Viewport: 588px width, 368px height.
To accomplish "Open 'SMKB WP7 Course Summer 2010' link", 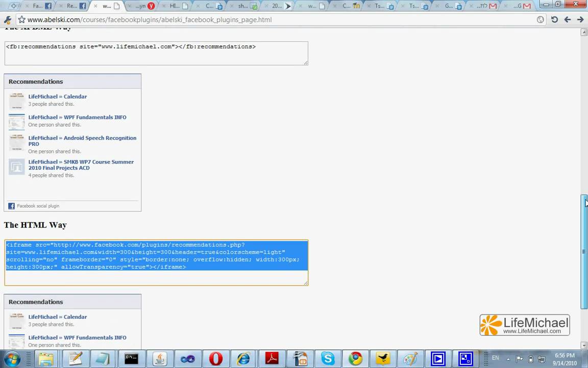I will tap(81, 165).
